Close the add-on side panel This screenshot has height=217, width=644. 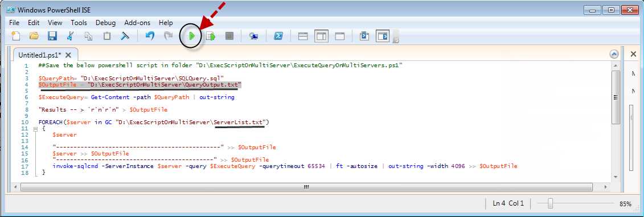tap(633, 54)
